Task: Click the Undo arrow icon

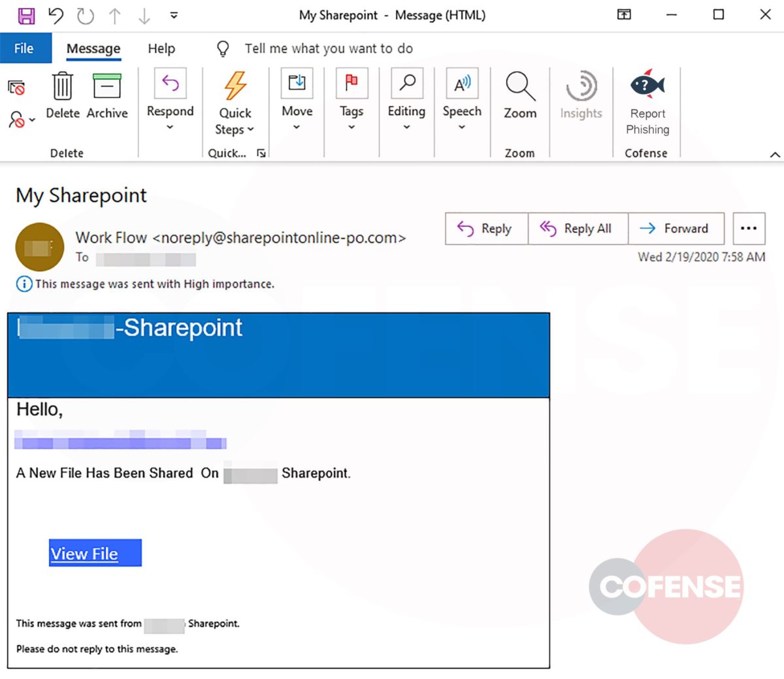Action: (56, 16)
